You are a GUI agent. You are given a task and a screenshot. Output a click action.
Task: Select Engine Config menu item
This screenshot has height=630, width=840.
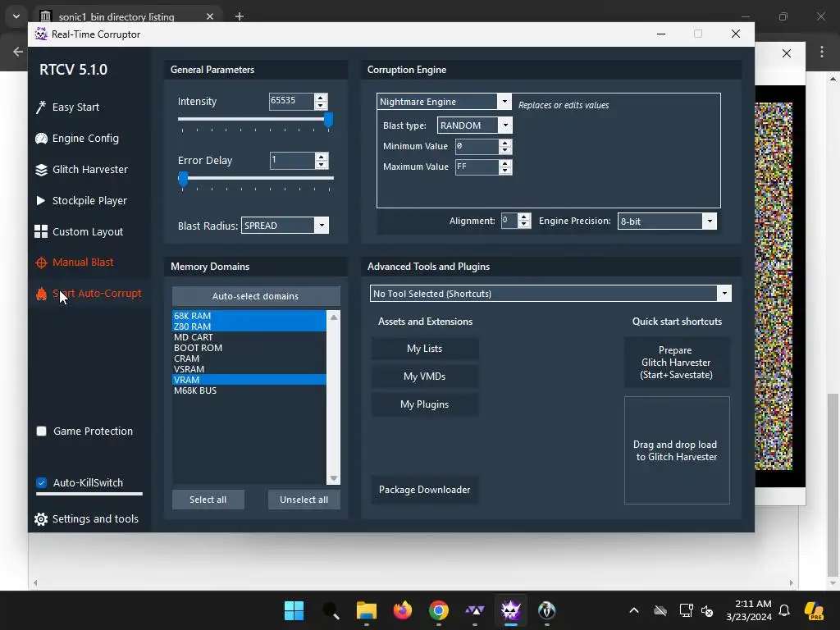tap(85, 139)
